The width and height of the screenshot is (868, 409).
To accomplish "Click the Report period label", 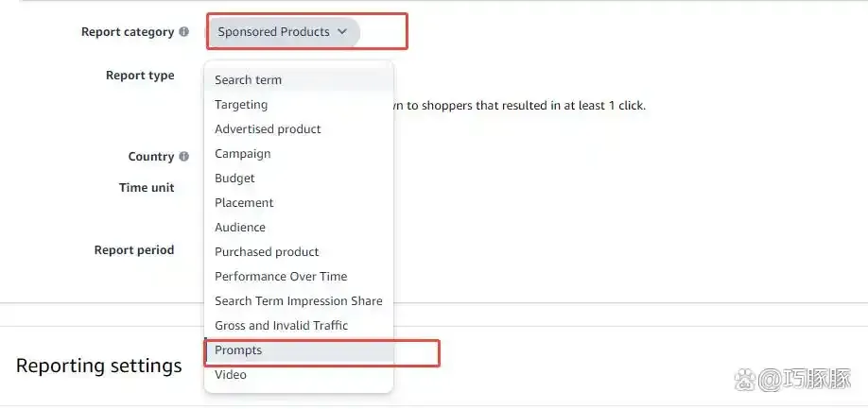I will click(134, 250).
